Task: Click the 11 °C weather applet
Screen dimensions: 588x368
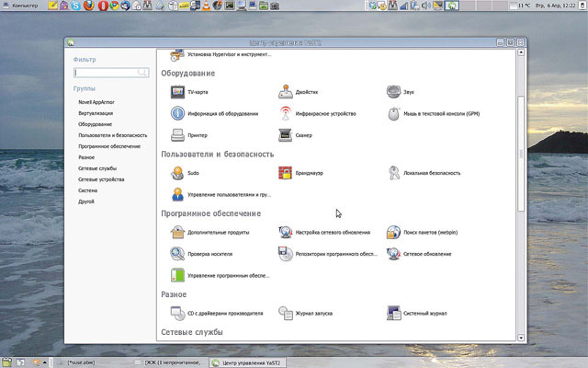Action: [521, 6]
